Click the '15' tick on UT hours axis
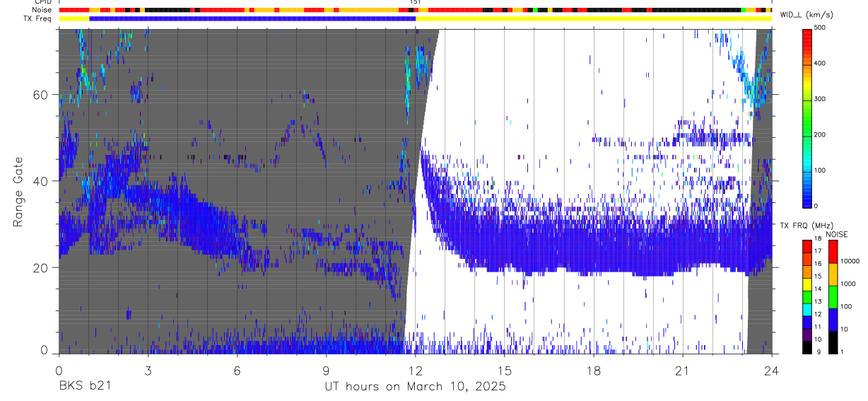This screenshot has width=868, height=401. pos(505,370)
